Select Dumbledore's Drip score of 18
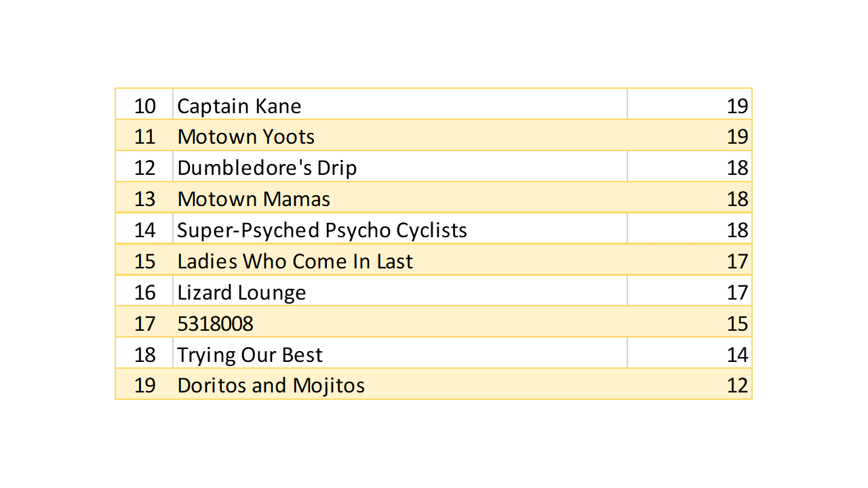 736,168
